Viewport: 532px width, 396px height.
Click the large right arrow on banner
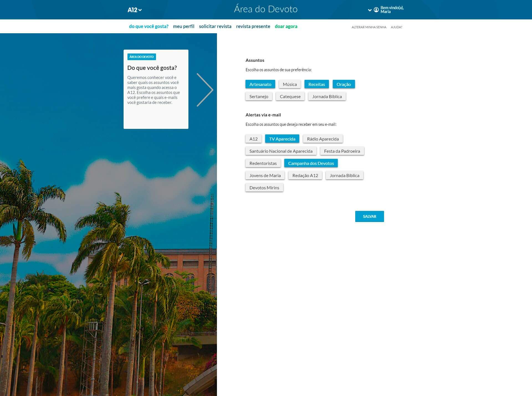tap(205, 90)
